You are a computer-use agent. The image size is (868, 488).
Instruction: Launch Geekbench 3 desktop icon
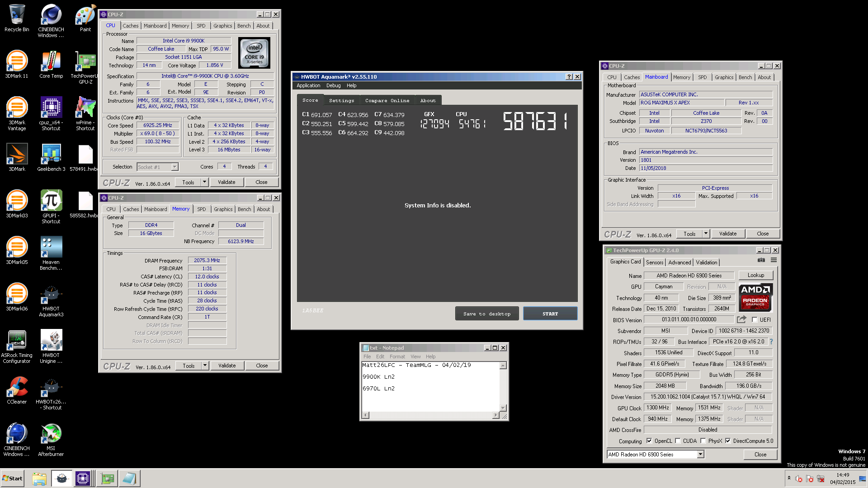point(51,158)
